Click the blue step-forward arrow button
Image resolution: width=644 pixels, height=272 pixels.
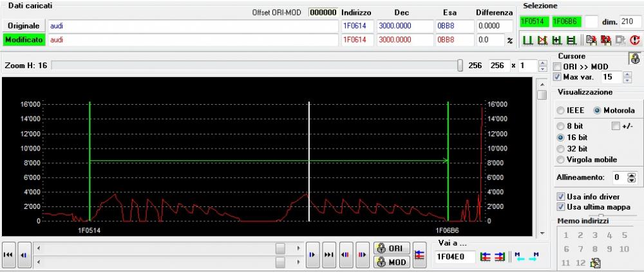[x=312, y=255]
